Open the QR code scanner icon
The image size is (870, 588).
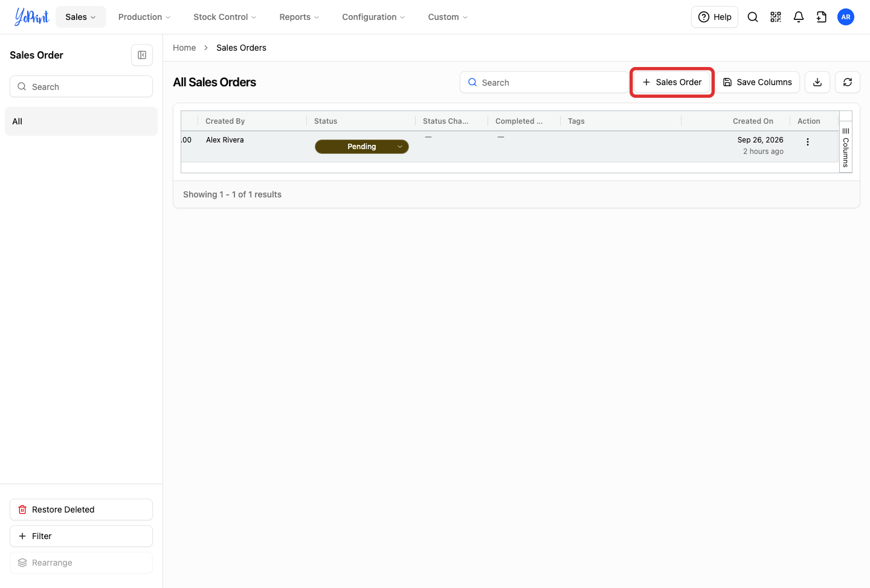coord(776,17)
